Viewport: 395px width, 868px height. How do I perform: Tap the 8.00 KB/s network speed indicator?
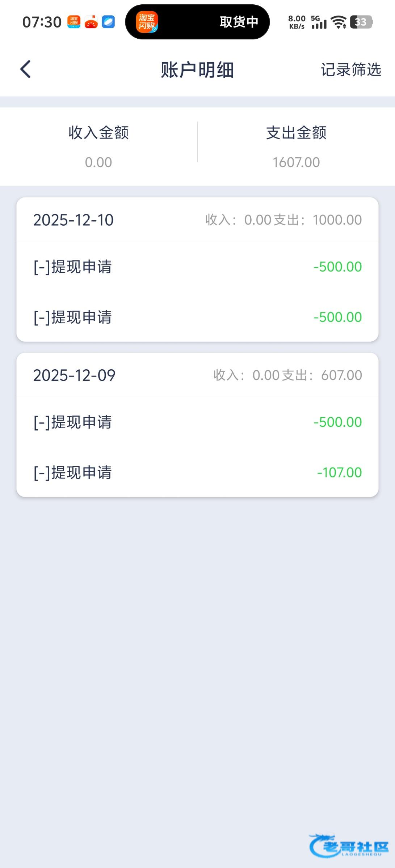[x=297, y=22]
